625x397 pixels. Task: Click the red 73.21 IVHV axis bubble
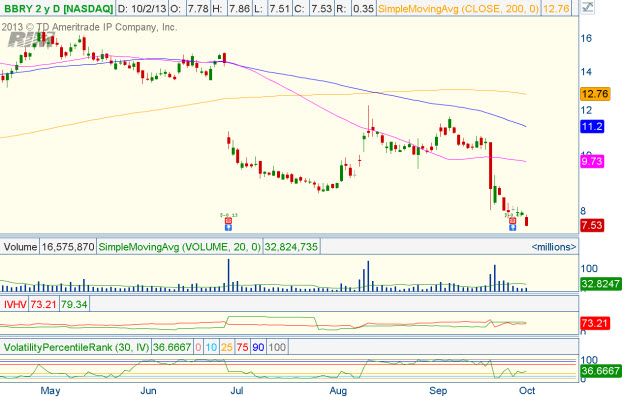tap(595, 323)
